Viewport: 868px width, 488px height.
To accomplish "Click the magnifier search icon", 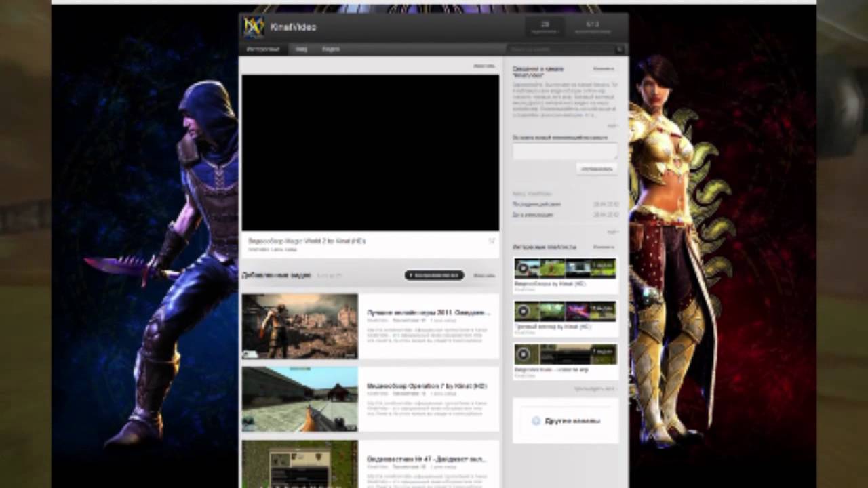I will (x=619, y=49).
